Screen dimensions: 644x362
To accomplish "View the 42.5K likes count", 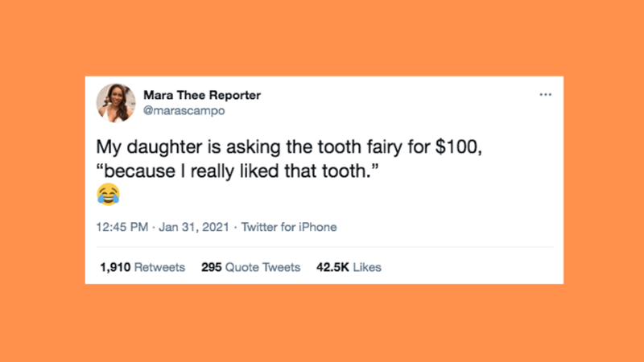I will 333,267.
